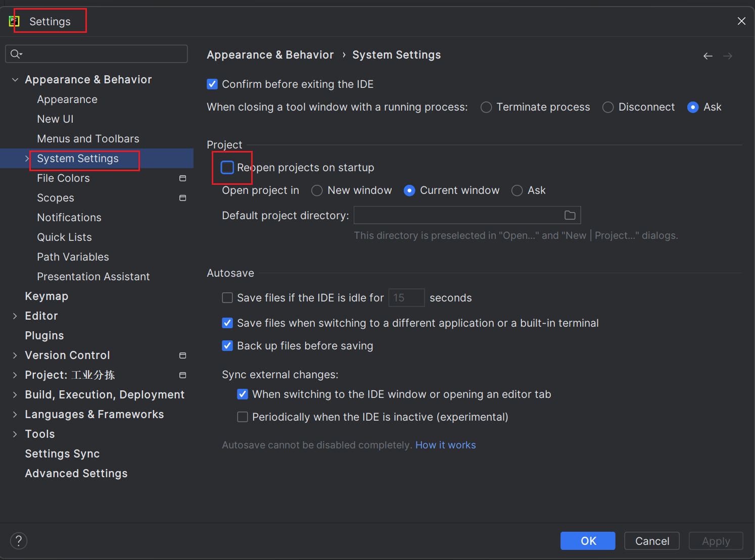
Task: Click the forward navigation arrow icon
Action: [727, 56]
